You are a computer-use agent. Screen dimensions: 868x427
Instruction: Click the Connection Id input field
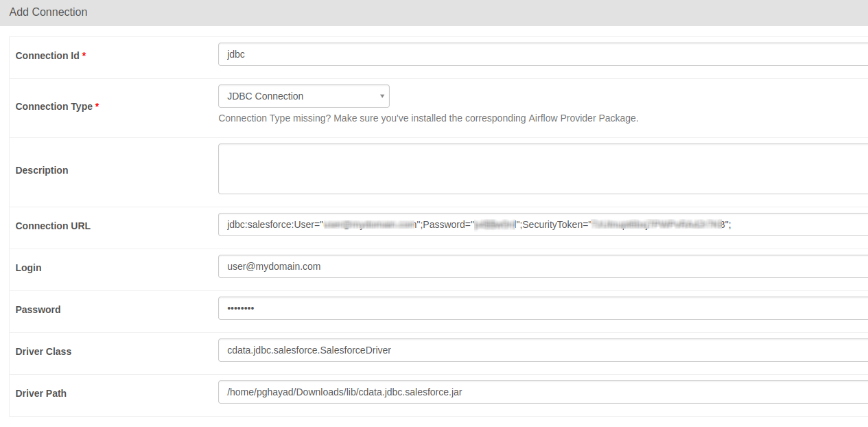[542, 54]
